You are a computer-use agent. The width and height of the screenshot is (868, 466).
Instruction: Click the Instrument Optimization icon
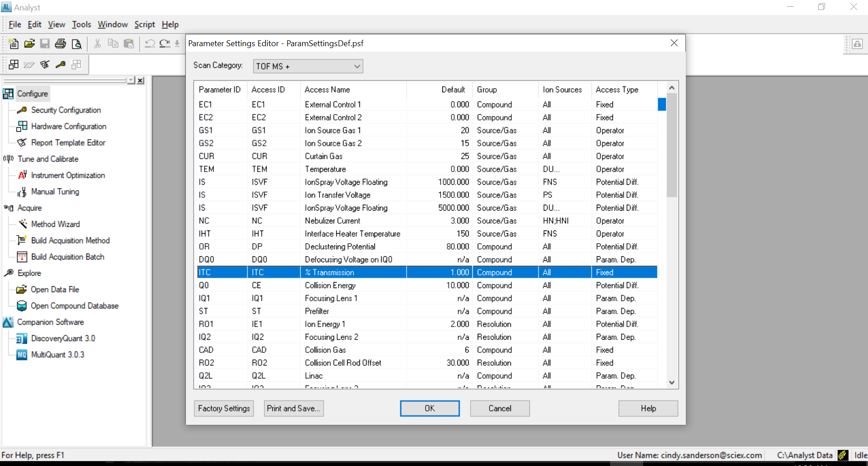22,175
